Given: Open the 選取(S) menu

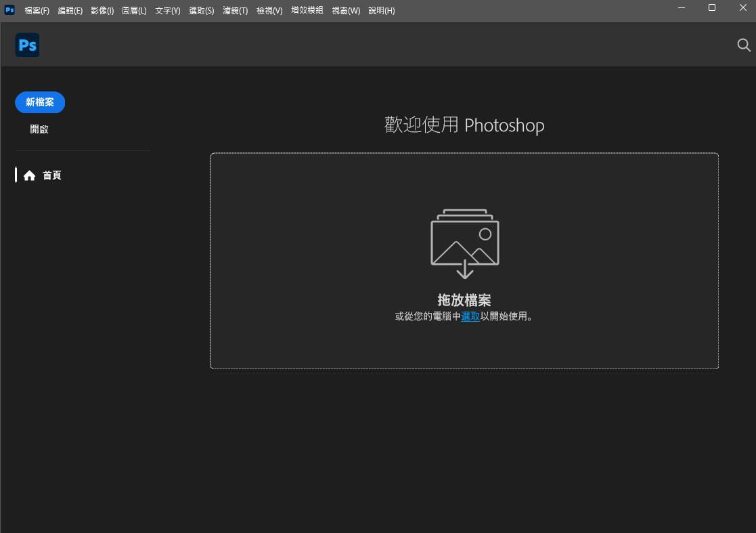Looking at the screenshot, I should coord(202,11).
